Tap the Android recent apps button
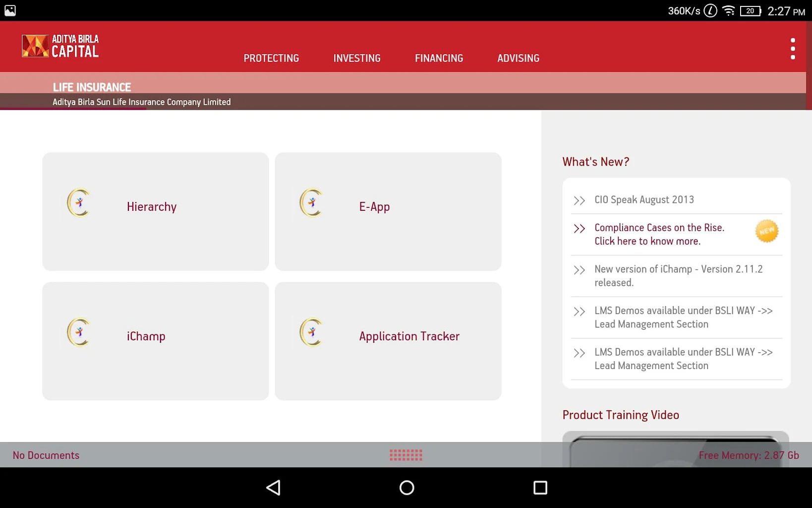 540,488
